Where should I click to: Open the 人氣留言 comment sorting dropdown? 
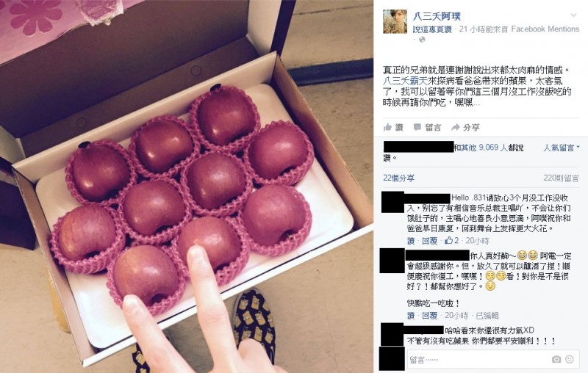pyautogui.click(x=562, y=148)
